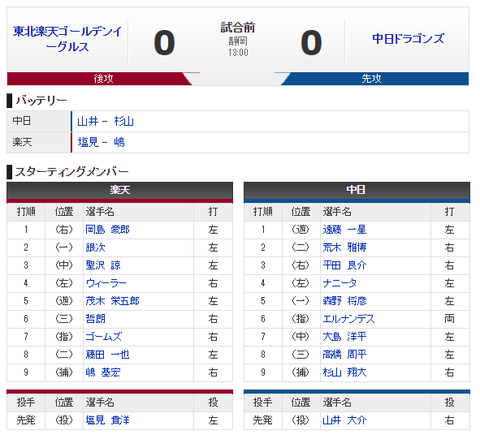Open player 荒木 雅博 profile

pyautogui.click(x=344, y=248)
